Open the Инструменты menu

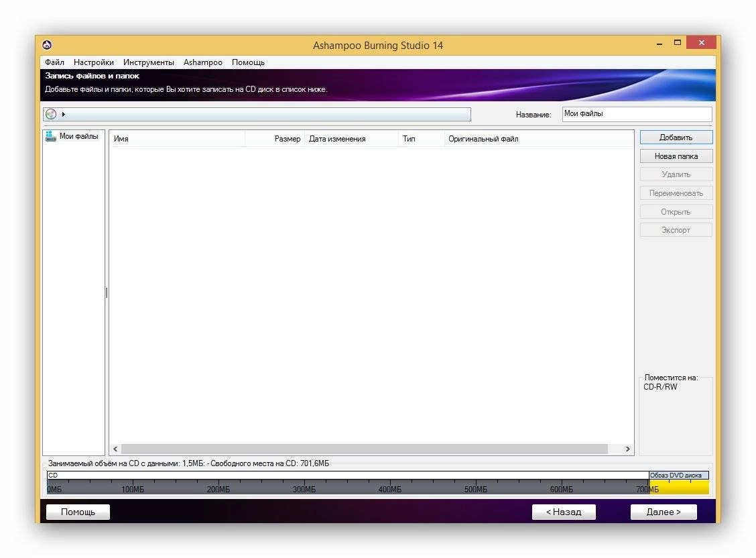tap(149, 62)
